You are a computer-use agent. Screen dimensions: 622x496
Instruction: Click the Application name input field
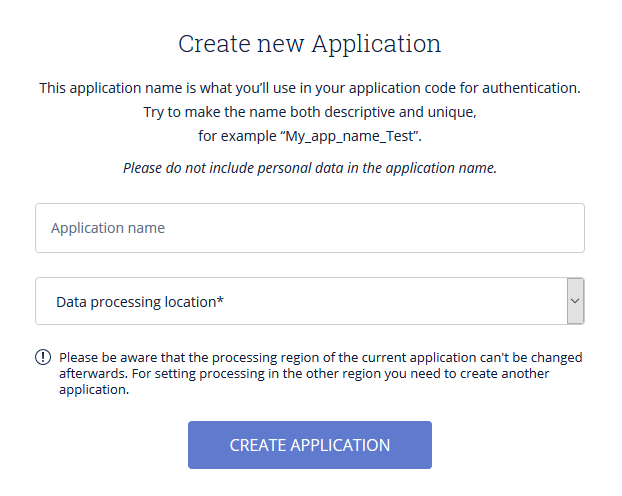tap(309, 229)
